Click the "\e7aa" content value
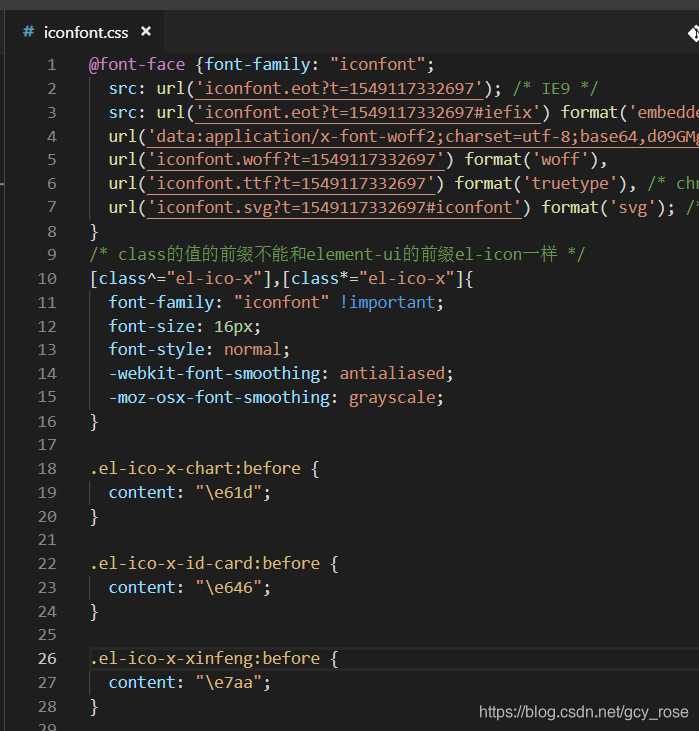This screenshot has height=731, width=699. click(228, 683)
